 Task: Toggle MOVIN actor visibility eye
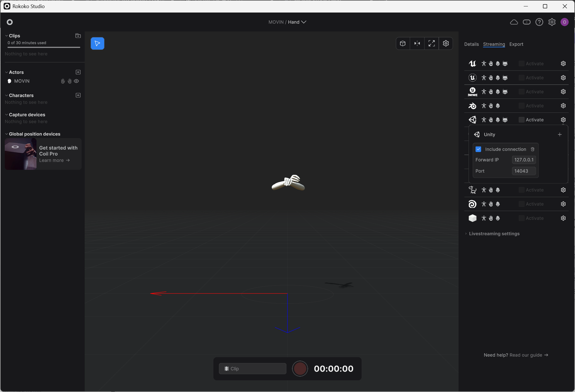coord(76,81)
